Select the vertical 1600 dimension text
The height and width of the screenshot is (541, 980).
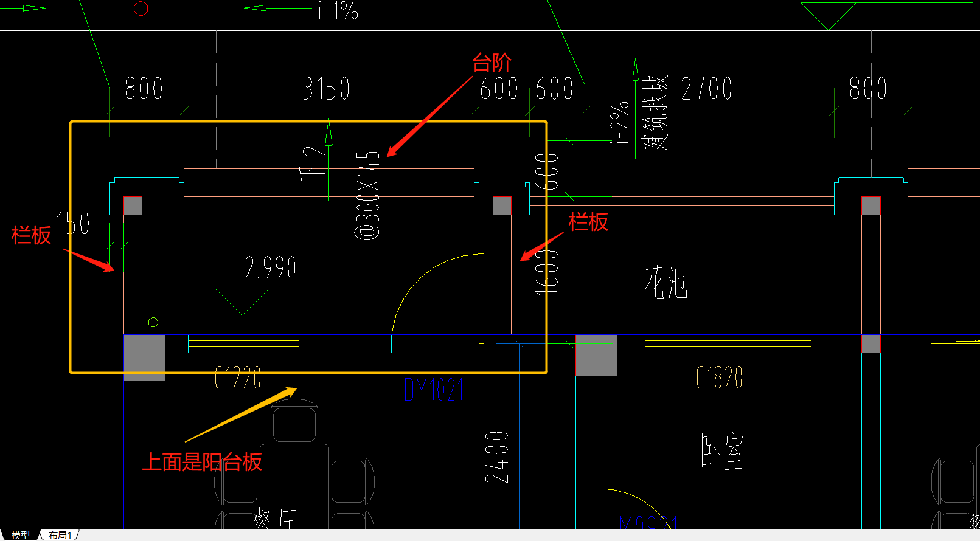click(547, 272)
